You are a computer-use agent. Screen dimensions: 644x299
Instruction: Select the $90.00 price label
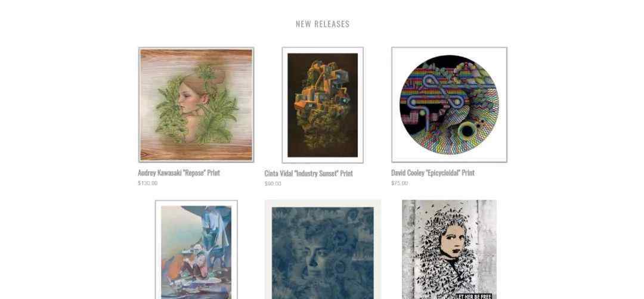pyautogui.click(x=273, y=183)
